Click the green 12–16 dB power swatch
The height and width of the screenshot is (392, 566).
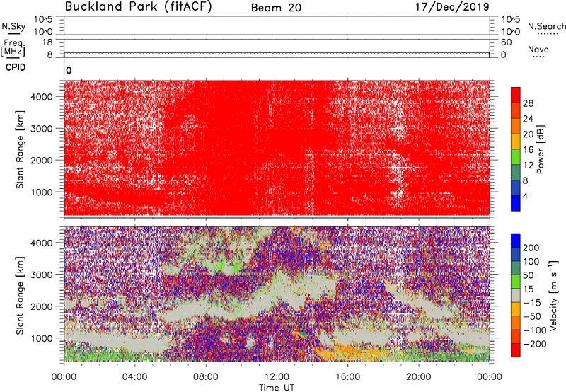pos(516,156)
